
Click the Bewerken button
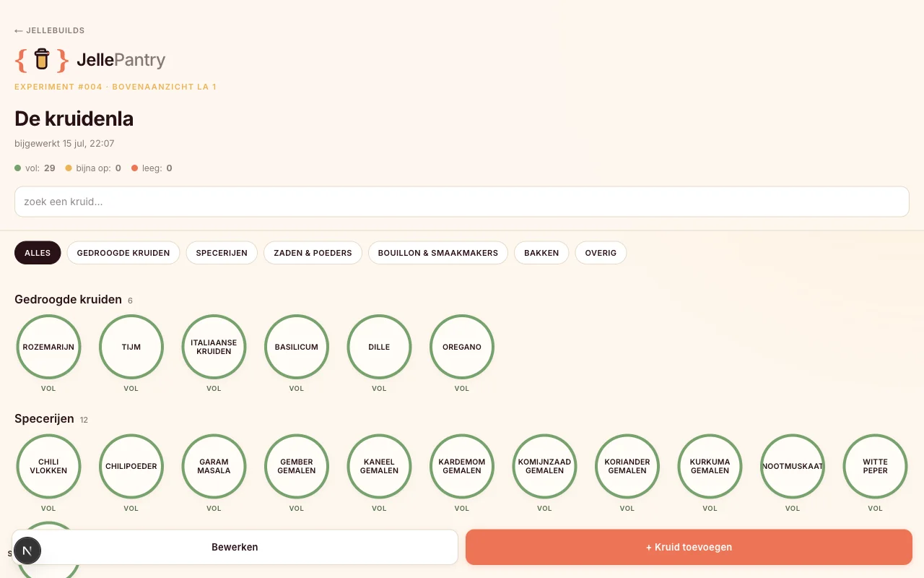tap(235, 547)
